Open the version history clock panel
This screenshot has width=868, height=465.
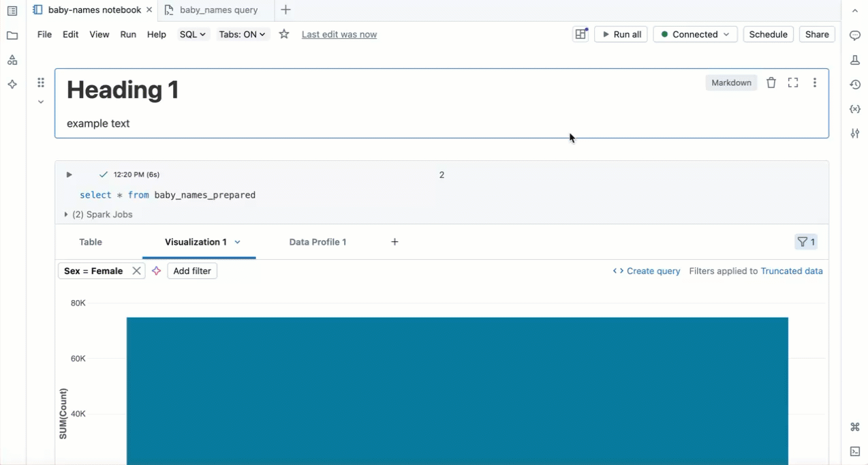[855, 84]
